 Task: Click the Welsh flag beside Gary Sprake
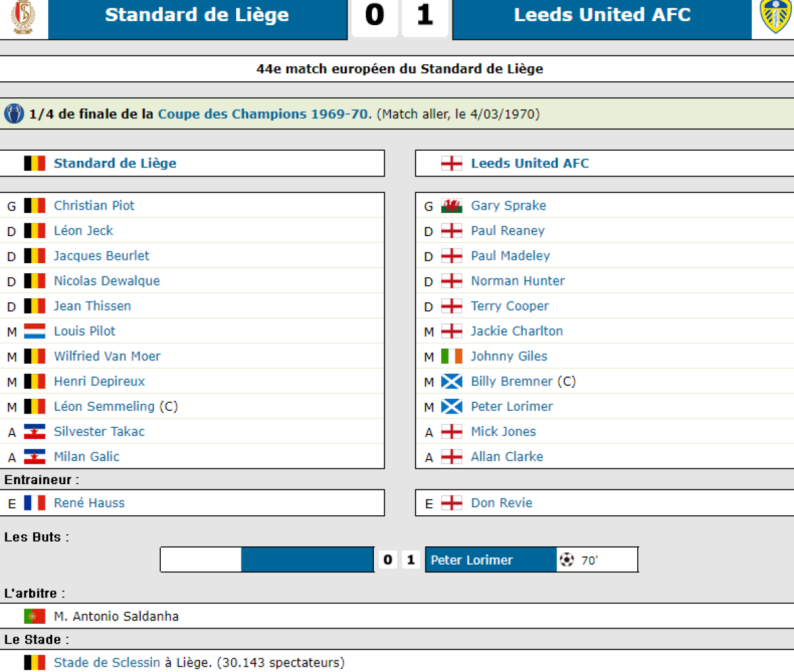451,206
